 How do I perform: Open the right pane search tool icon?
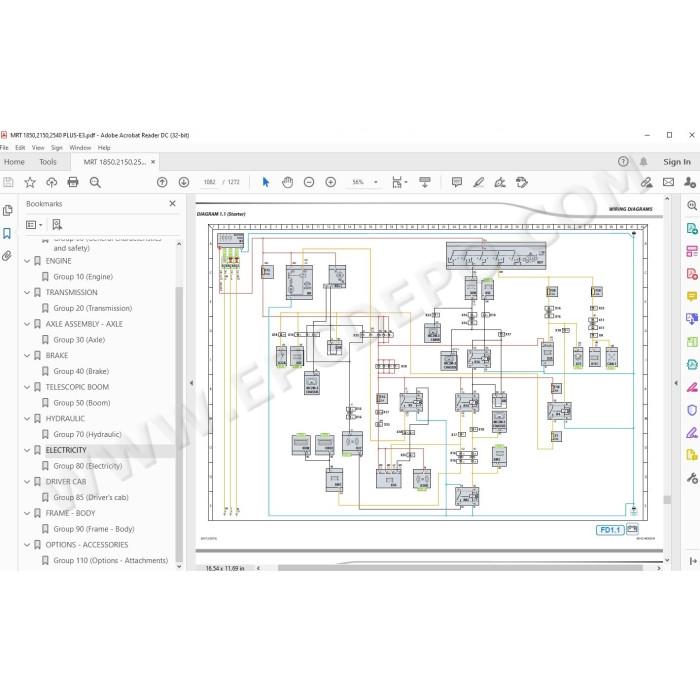692,206
